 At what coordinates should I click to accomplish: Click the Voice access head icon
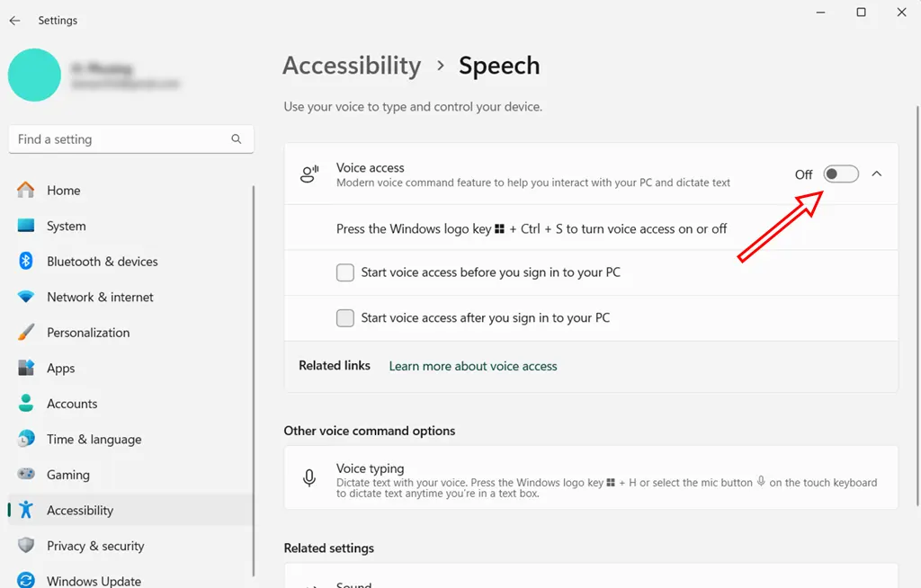coord(309,173)
